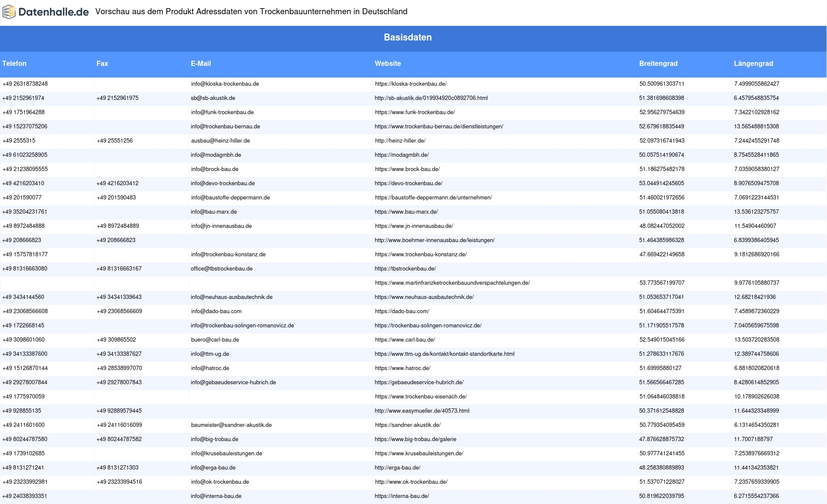The width and height of the screenshot is (827, 504).
Task: Select email ausbau@heinz-hiller.de
Action: (x=221, y=141)
